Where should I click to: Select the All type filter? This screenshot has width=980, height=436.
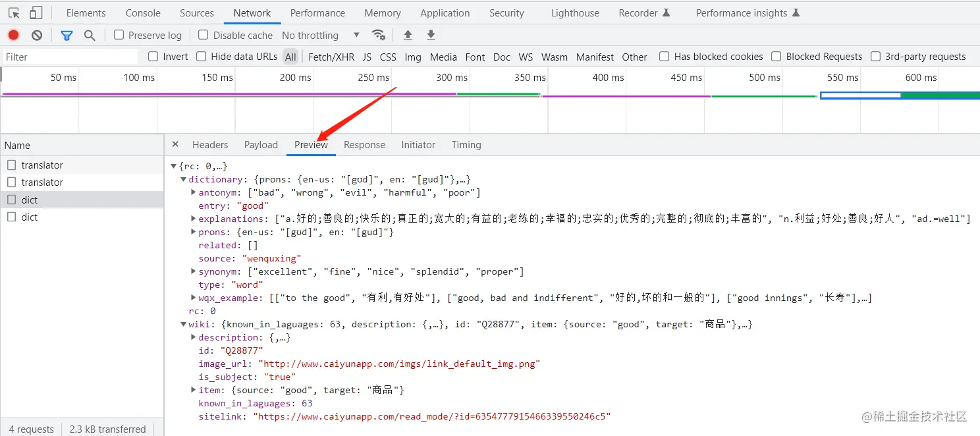tap(290, 57)
